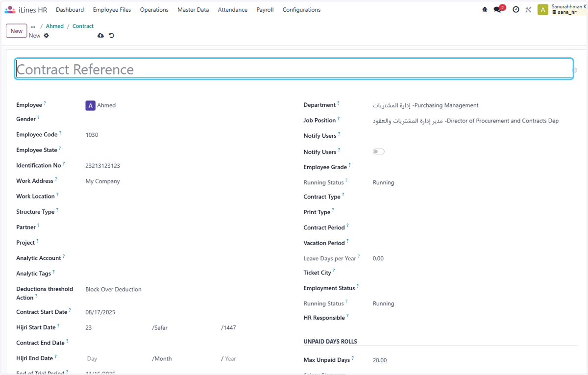Click help mark beside Employee Code label
The height and width of the screenshot is (375, 588).
[x=60, y=132]
